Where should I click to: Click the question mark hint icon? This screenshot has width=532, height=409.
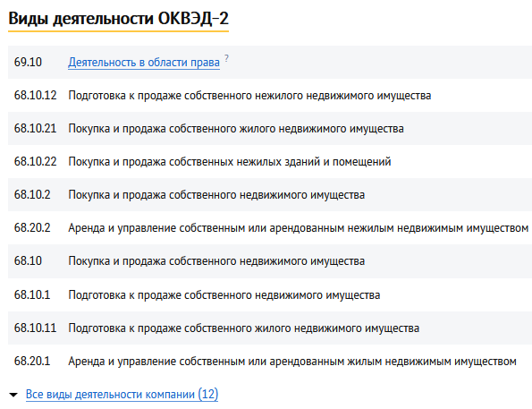(226, 58)
